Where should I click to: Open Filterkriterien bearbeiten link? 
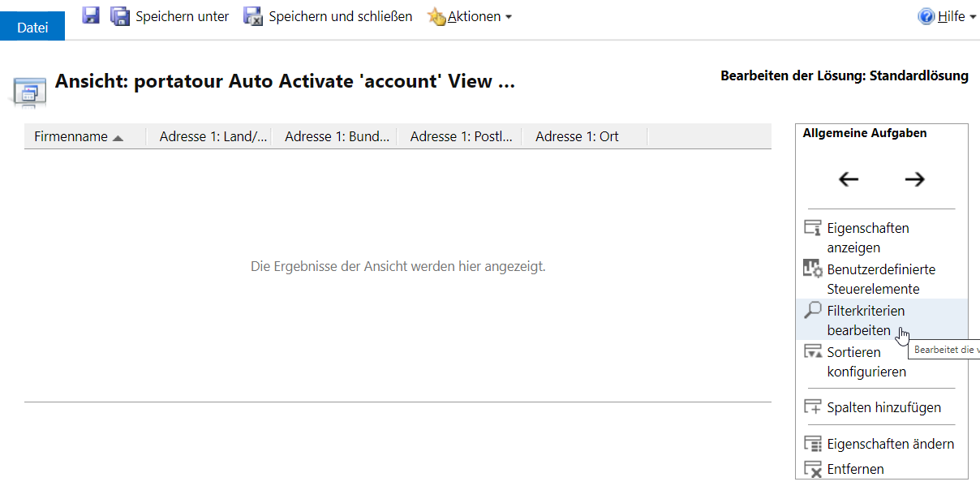tap(866, 320)
